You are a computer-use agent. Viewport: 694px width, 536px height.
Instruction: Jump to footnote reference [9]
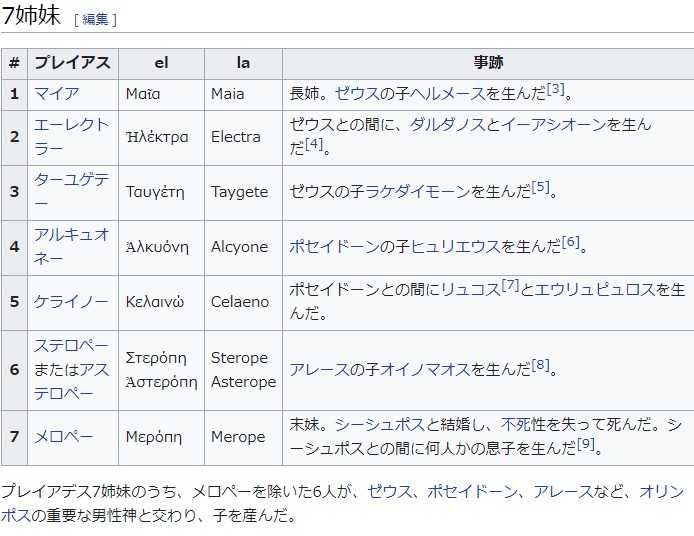(586, 444)
